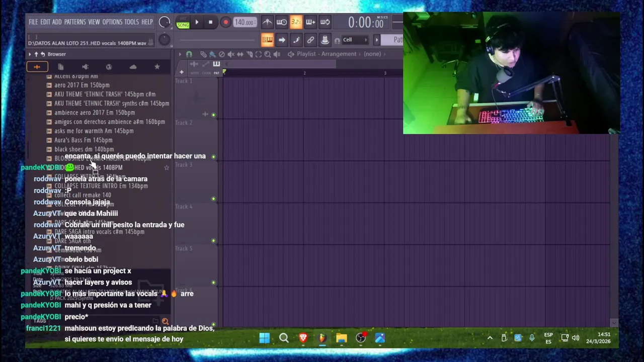The height and width of the screenshot is (362, 644).
Task: Select the Playlist paint brush tool
Action: [212, 54]
